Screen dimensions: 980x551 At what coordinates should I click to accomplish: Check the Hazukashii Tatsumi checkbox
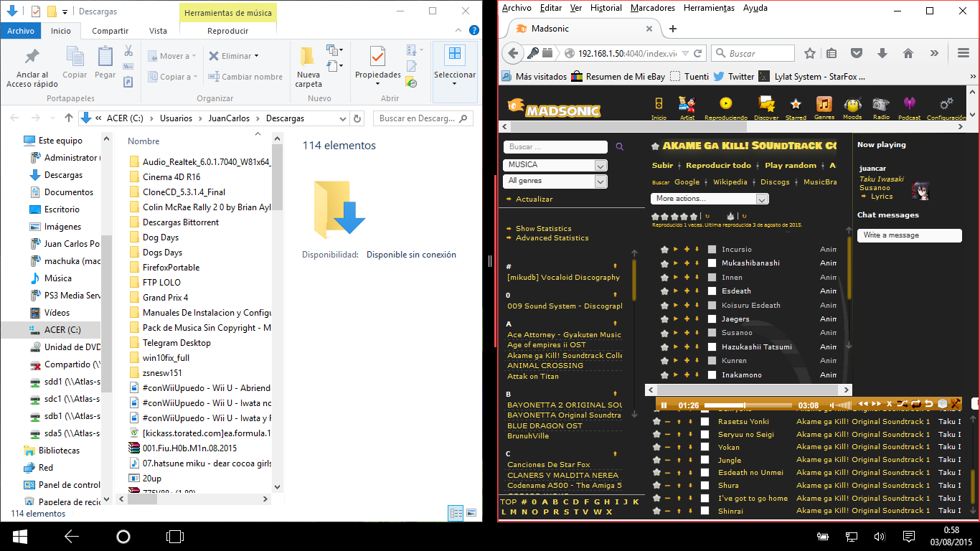(712, 347)
